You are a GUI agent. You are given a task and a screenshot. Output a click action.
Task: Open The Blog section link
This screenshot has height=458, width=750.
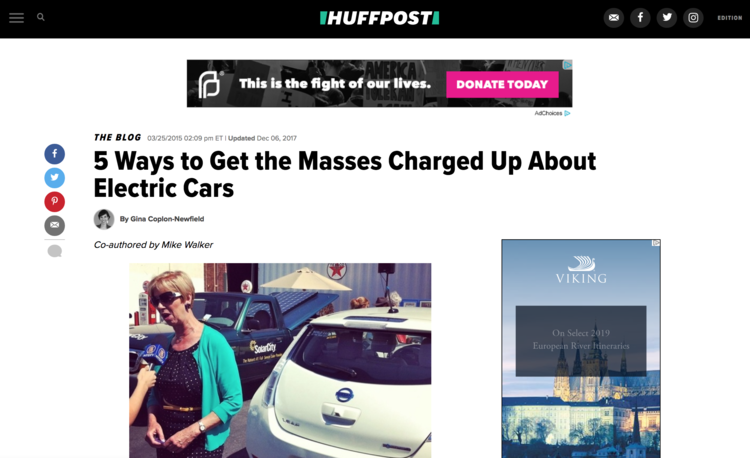click(117, 138)
